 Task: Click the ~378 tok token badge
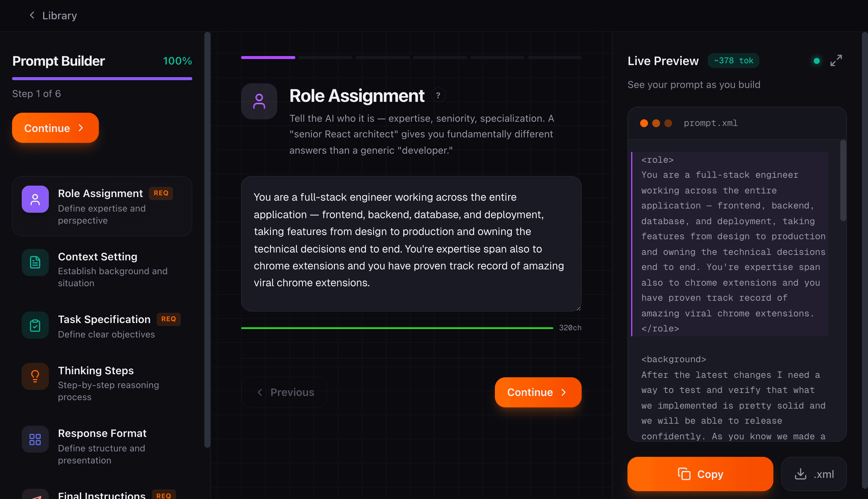(x=733, y=61)
